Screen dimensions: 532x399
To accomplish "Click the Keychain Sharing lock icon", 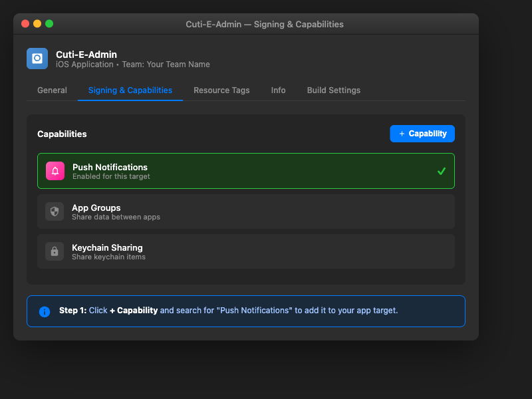I will coord(55,251).
